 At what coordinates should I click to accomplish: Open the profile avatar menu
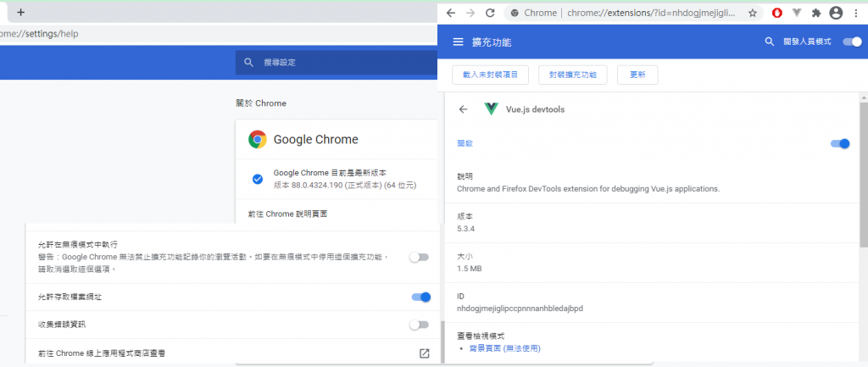point(836,13)
